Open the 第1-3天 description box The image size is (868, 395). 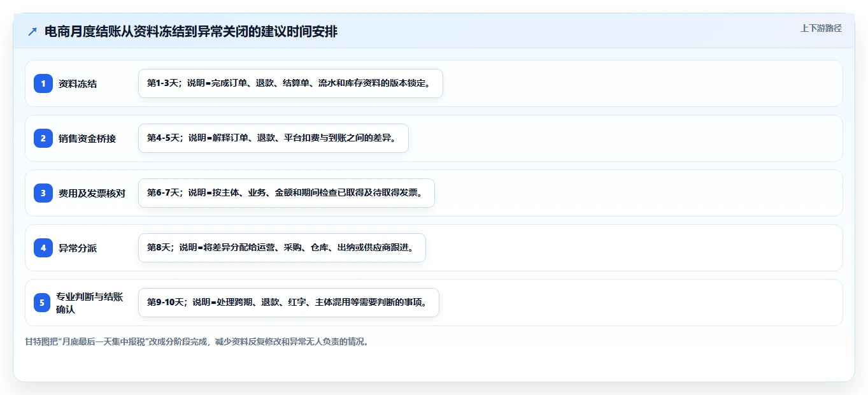[x=290, y=83]
